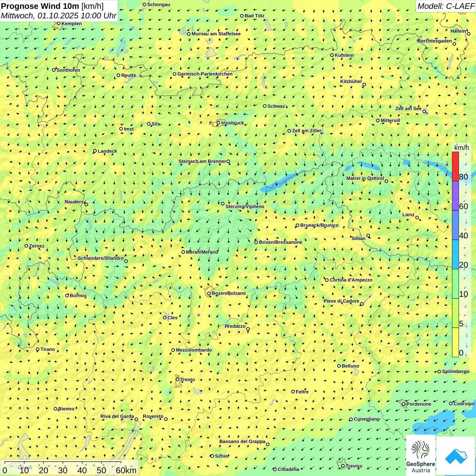Click the 60km scale bar label
The width and height of the screenshot is (476, 476).
coord(126,470)
